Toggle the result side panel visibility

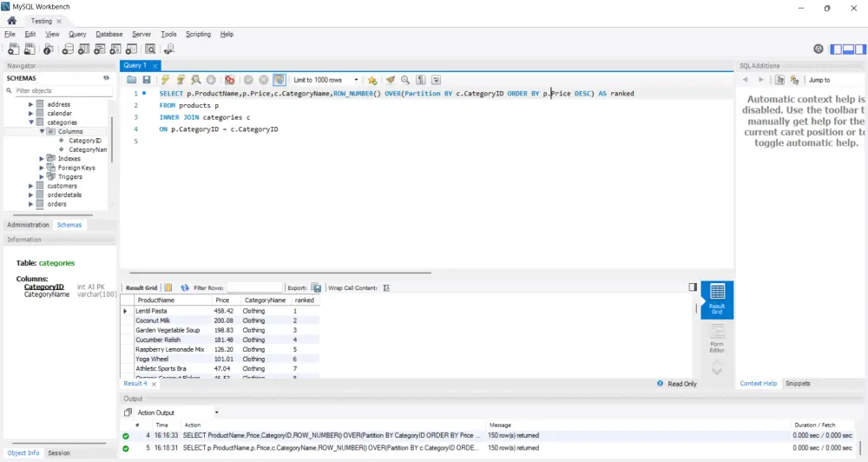pyautogui.click(x=693, y=287)
